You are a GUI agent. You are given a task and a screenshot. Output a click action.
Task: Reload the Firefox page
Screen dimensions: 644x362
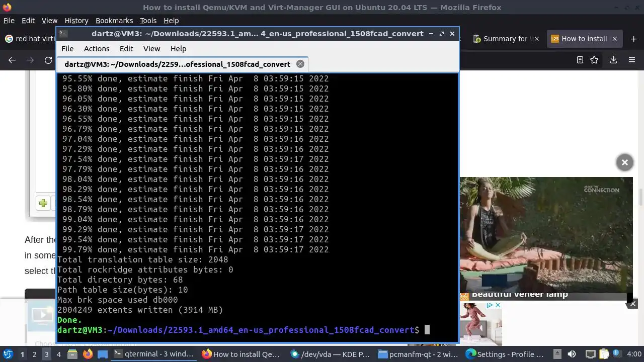point(48,60)
